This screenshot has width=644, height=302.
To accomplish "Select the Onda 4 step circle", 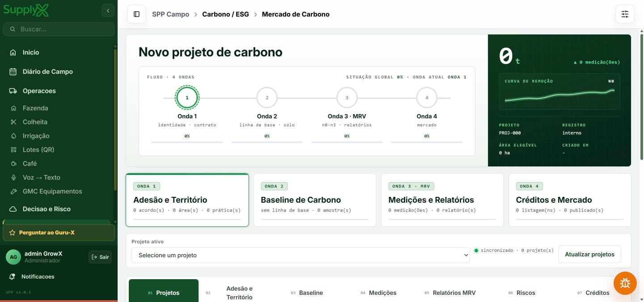I will tap(427, 98).
